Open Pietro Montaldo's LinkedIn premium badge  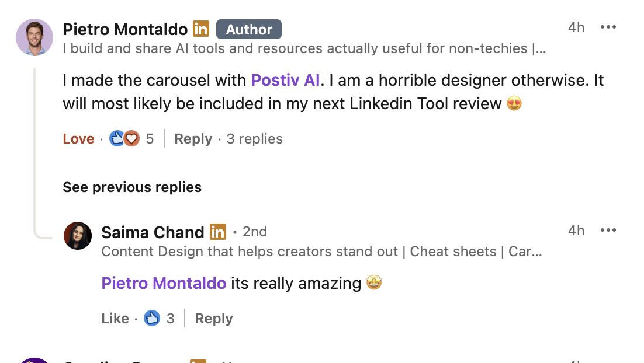coord(201,29)
